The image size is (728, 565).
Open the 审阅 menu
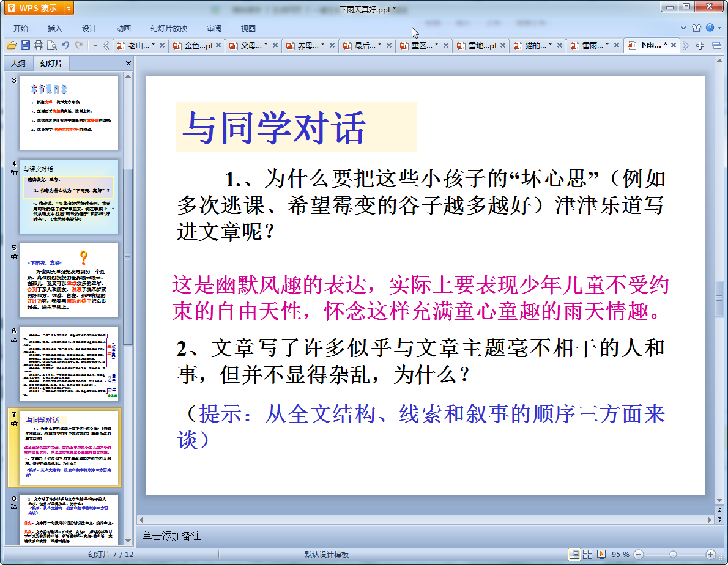214,28
